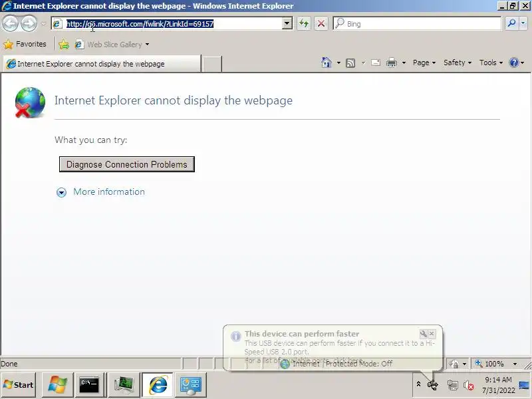The width and height of the screenshot is (532, 399).
Task: Click the network connection tray icon
Action: [x=452, y=385]
